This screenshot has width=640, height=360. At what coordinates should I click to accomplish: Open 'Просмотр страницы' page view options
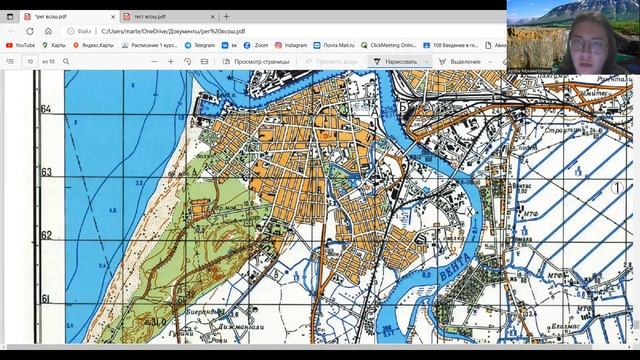coord(256,62)
